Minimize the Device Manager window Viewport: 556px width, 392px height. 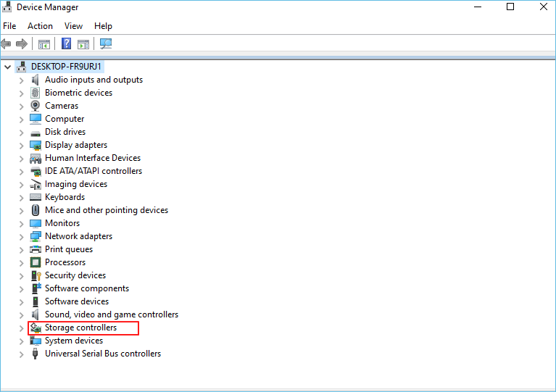478,7
